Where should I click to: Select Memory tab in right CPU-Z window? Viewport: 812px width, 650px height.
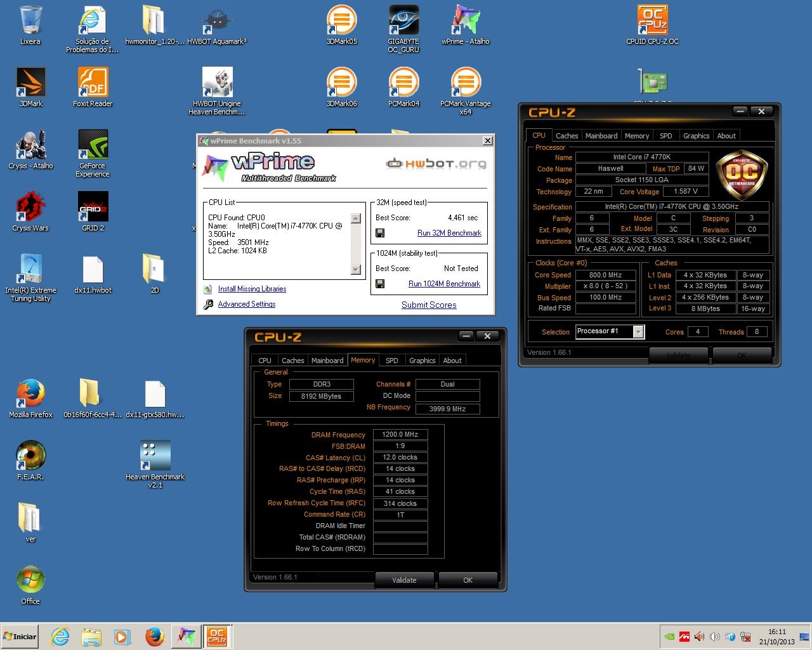(637, 136)
